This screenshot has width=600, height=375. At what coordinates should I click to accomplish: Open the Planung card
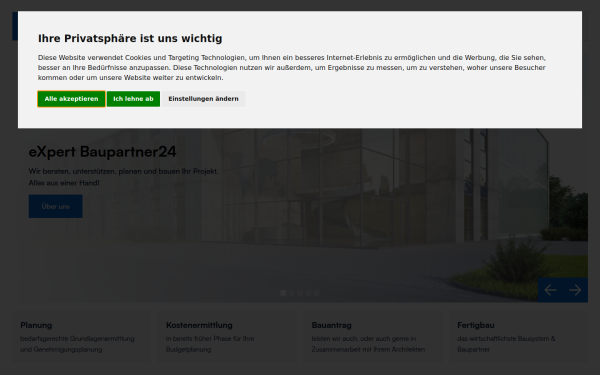tap(81, 336)
